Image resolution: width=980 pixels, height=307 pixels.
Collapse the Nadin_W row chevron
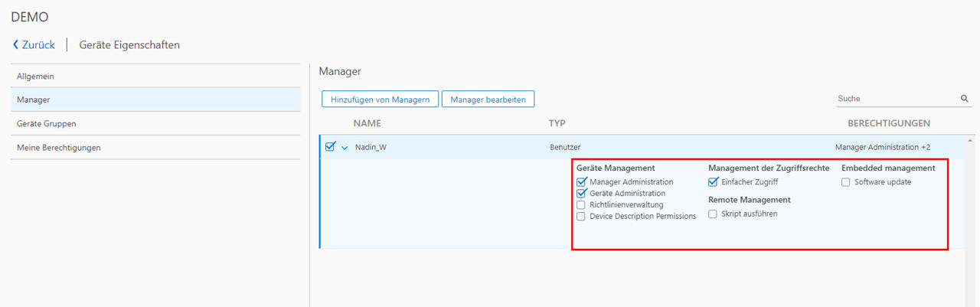345,148
